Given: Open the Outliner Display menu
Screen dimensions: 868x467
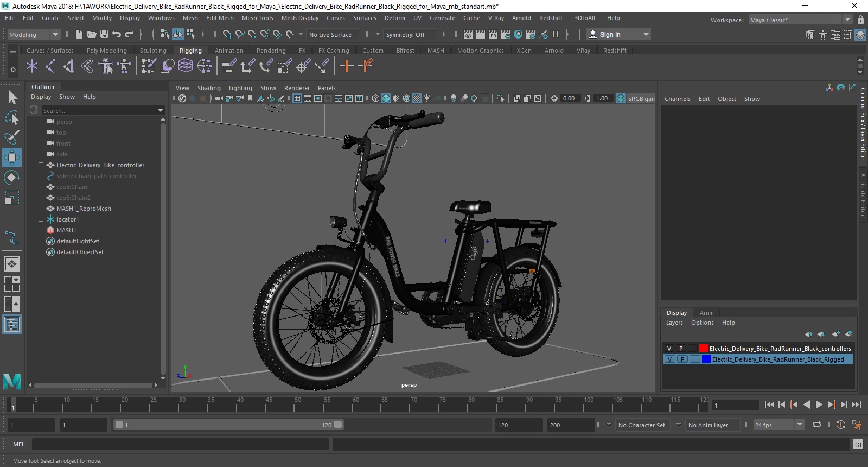Looking at the screenshot, I should (x=41, y=97).
